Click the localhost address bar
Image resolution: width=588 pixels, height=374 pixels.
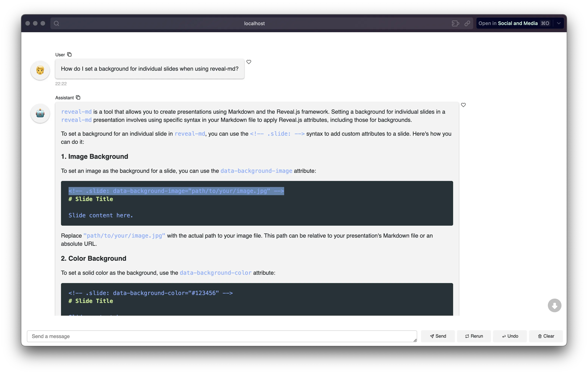pos(254,23)
